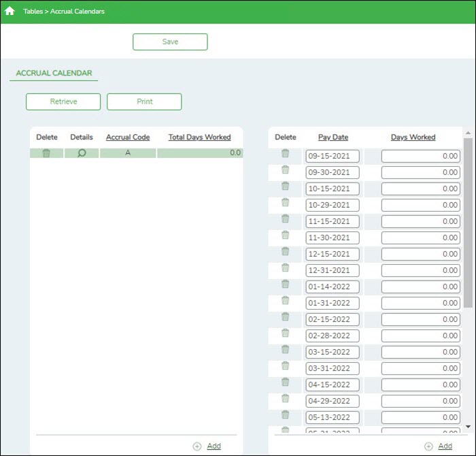Edit days worked for 10-29-2021
This screenshot has height=456, width=476.
[421, 205]
